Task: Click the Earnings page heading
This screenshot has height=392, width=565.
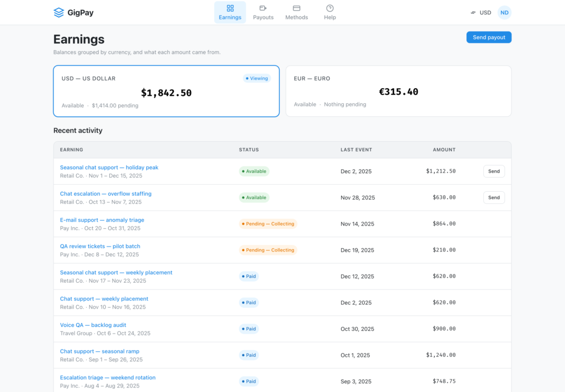Action: (x=79, y=39)
